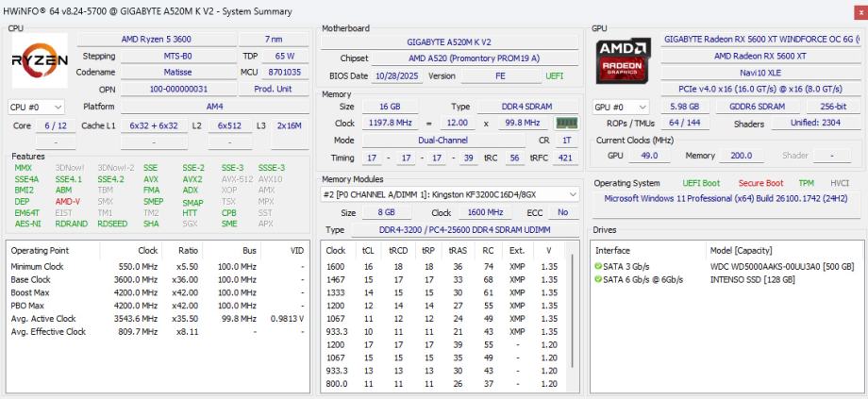
Task: Click the green status icon for SATA 6 Gb/s
Action: click(598, 279)
